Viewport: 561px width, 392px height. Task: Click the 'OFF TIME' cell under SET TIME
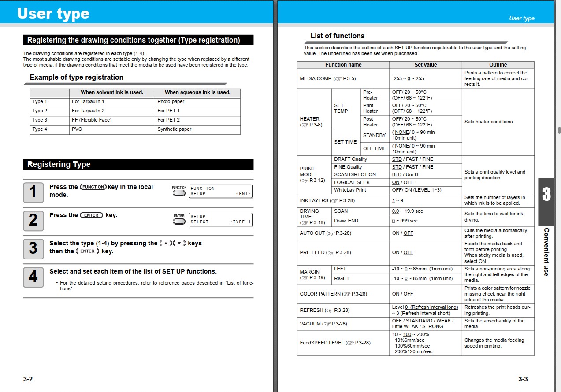coord(374,148)
